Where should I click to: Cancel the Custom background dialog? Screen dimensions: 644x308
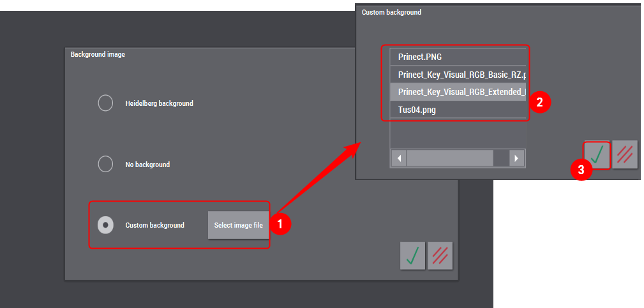[x=625, y=155]
